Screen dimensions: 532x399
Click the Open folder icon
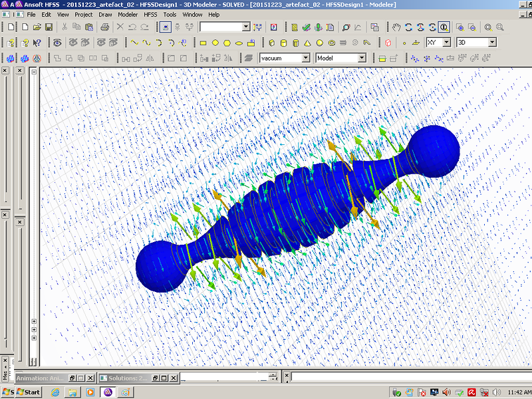37,27
